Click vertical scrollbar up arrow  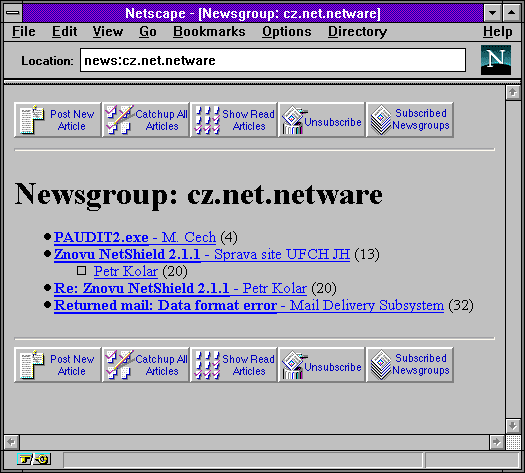(x=513, y=92)
